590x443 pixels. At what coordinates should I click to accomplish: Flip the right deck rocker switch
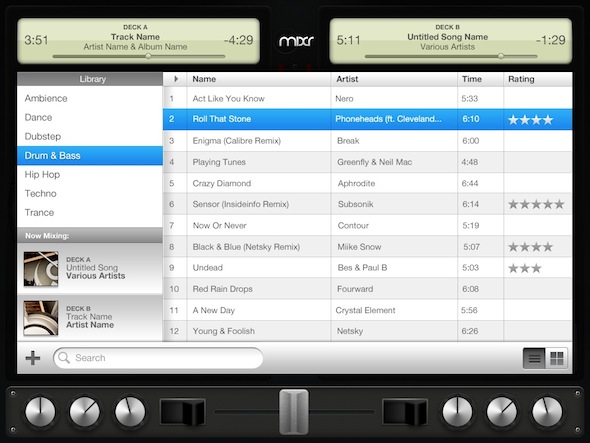point(405,412)
